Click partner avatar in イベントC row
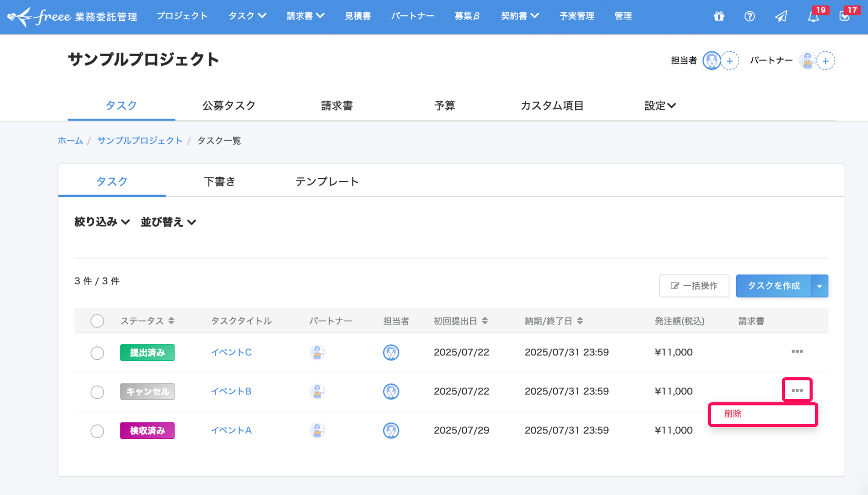This screenshot has height=495, width=868. (x=317, y=352)
